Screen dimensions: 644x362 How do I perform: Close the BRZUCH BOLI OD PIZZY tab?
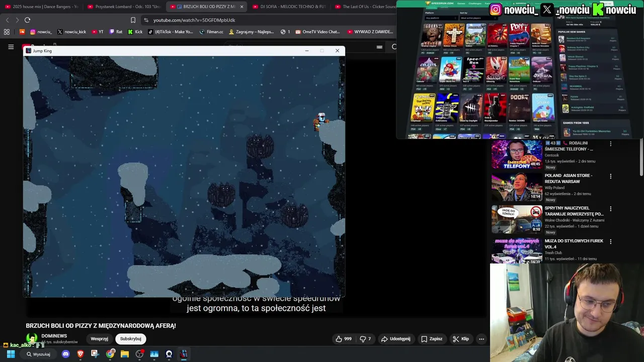point(242,7)
